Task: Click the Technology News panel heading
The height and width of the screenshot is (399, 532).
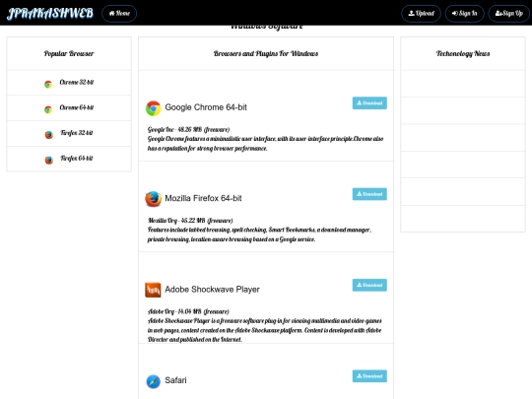Action: pyautogui.click(x=463, y=53)
